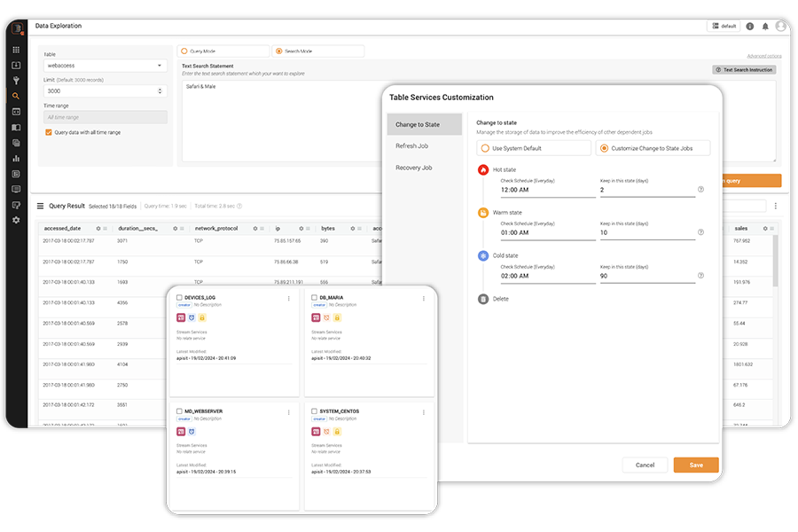This screenshot has height=532, width=798.
Task: Open the book catalog sidebar icon
Action: [x=16, y=128]
